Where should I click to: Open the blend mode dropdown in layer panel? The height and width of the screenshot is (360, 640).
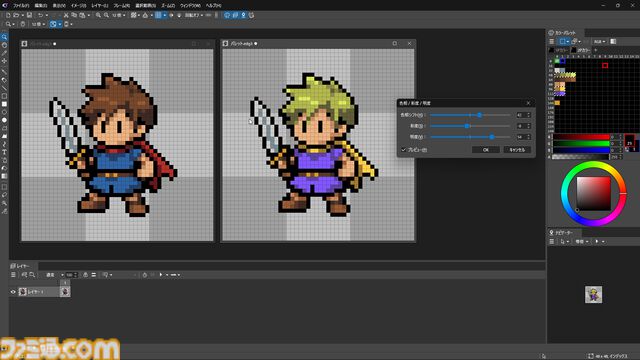[x=54, y=275]
